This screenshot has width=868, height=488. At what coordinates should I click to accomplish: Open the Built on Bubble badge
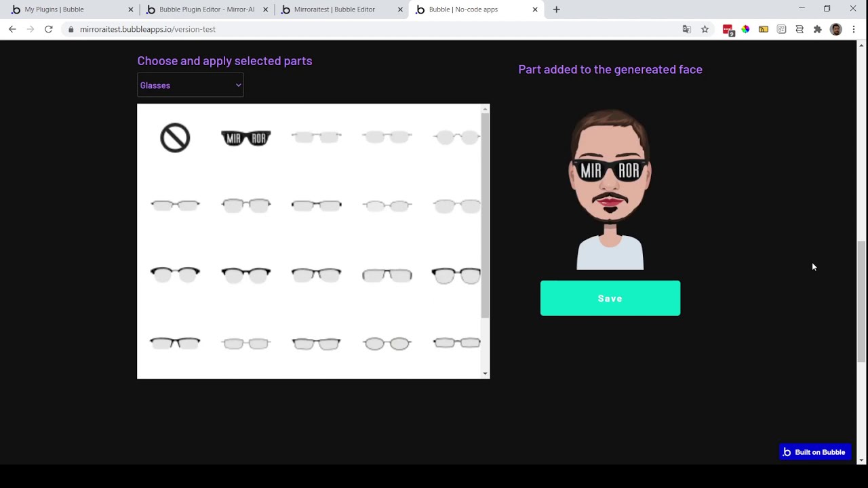pyautogui.click(x=814, y=452)
